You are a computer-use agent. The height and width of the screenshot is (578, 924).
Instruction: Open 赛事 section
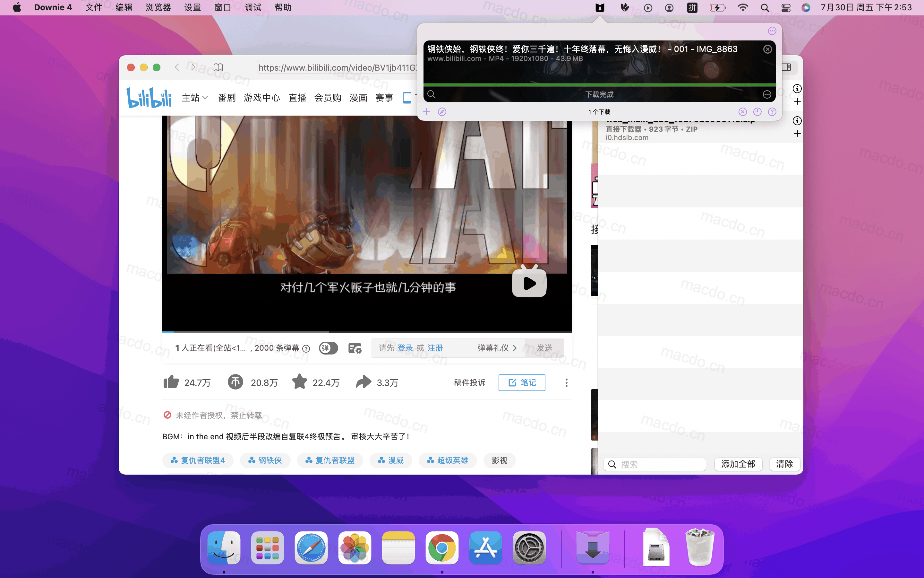coord(384,98)
